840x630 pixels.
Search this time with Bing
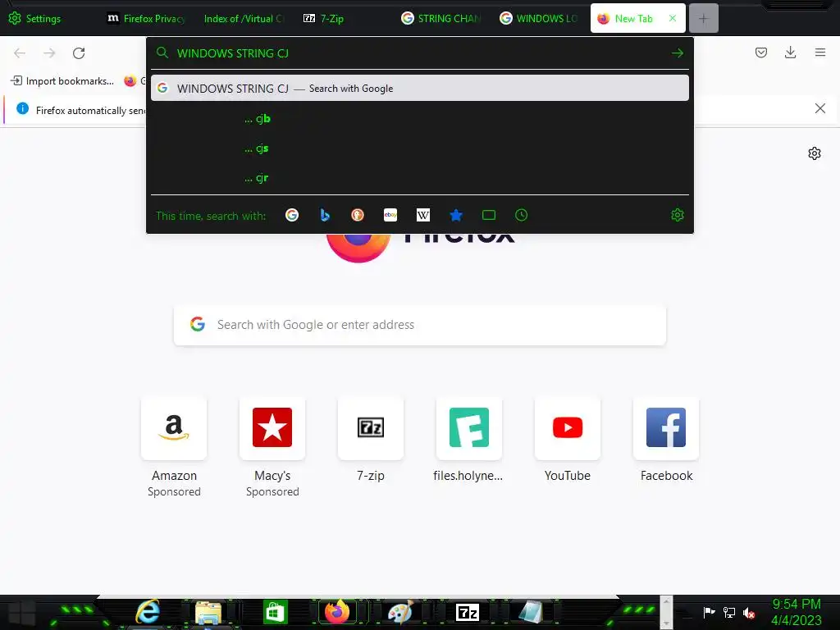[x=325, y=216]
